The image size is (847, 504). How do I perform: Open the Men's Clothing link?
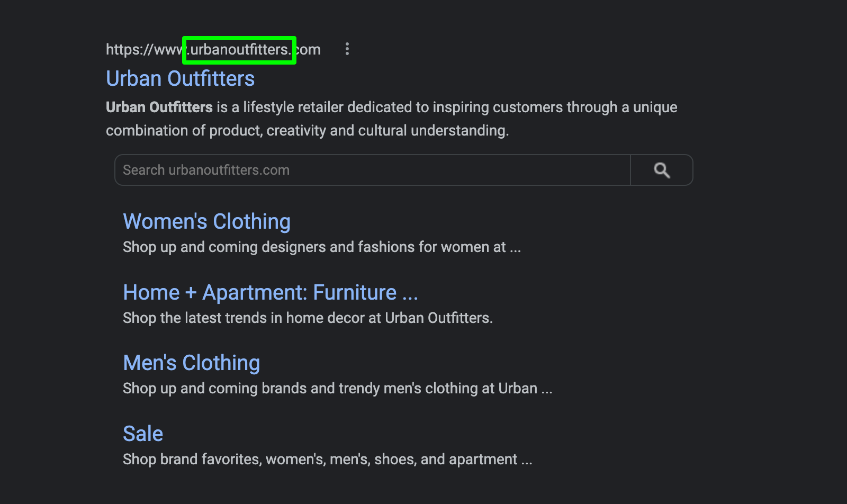pos(191,363)
